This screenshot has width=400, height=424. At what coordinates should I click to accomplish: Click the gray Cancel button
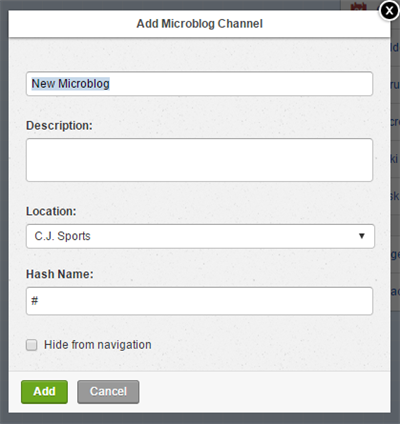(x=108, y=392)
